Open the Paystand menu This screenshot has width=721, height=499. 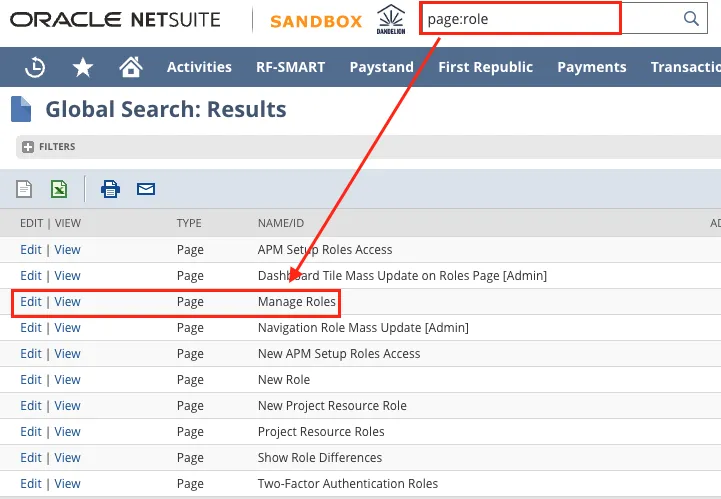pos(381,67)
